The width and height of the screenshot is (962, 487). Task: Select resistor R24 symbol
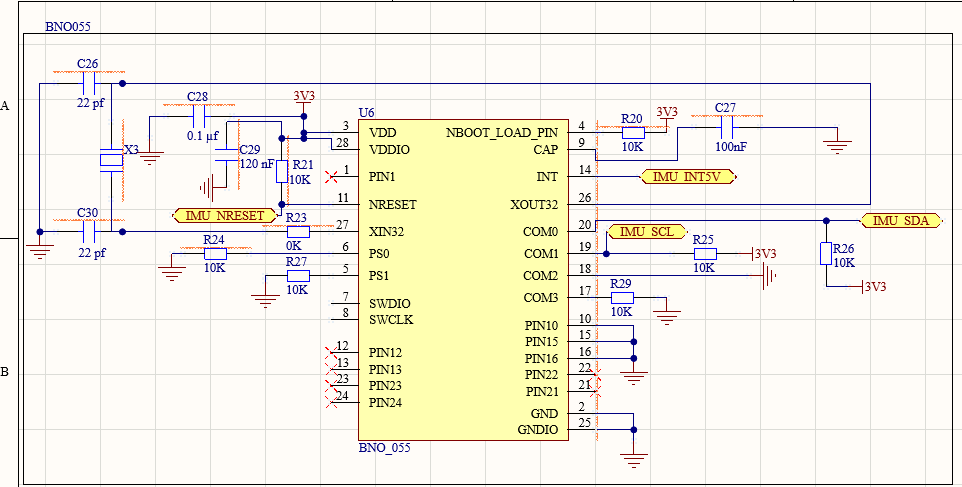pyautogui.click(x=215, y=254)
